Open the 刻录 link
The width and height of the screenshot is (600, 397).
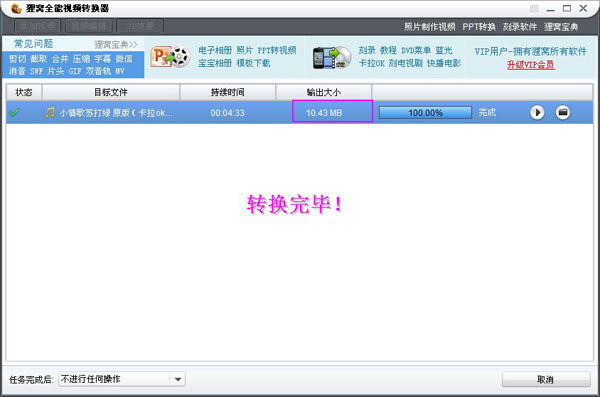coord(367,50)
